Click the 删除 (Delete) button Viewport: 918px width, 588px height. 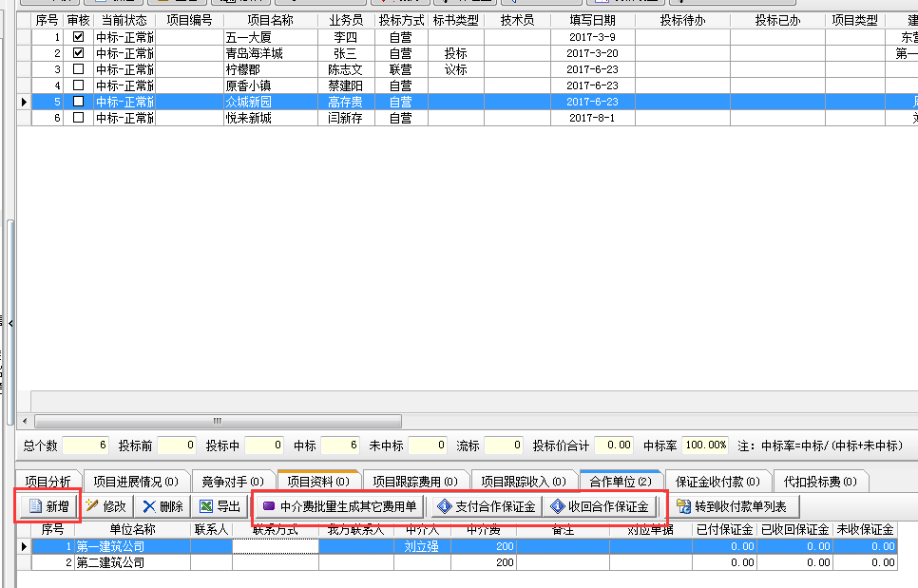pyautogui.click(x=163, y=506)
